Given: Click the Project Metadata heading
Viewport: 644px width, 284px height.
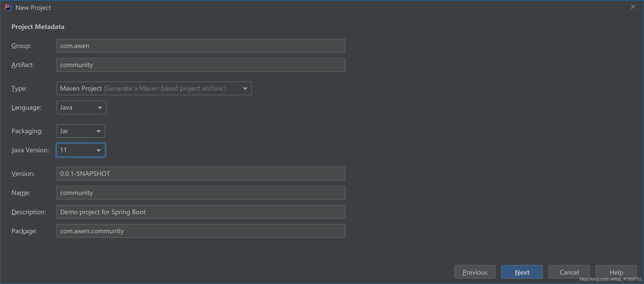Looking at the screenshot, I should [x=38, y=27].
